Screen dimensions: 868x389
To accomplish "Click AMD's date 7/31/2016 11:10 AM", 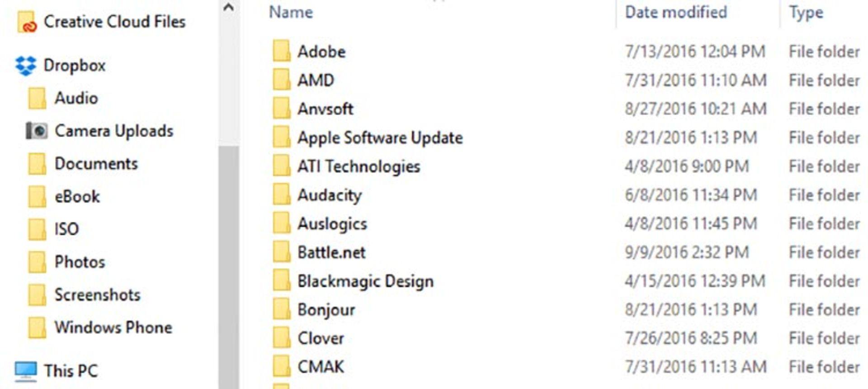I will 696,80.
